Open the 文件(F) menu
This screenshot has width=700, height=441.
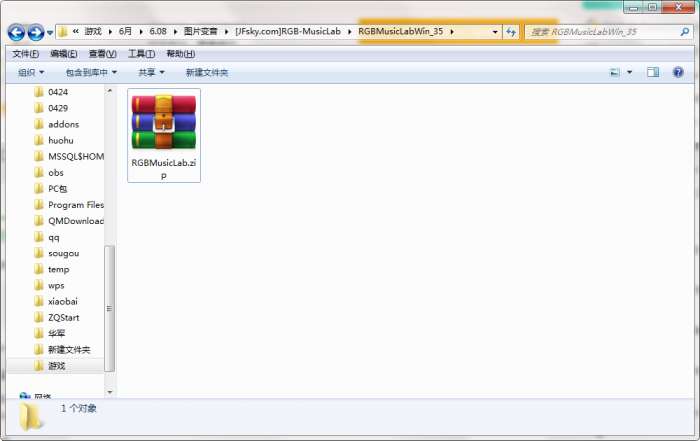(x=25, y=54)
